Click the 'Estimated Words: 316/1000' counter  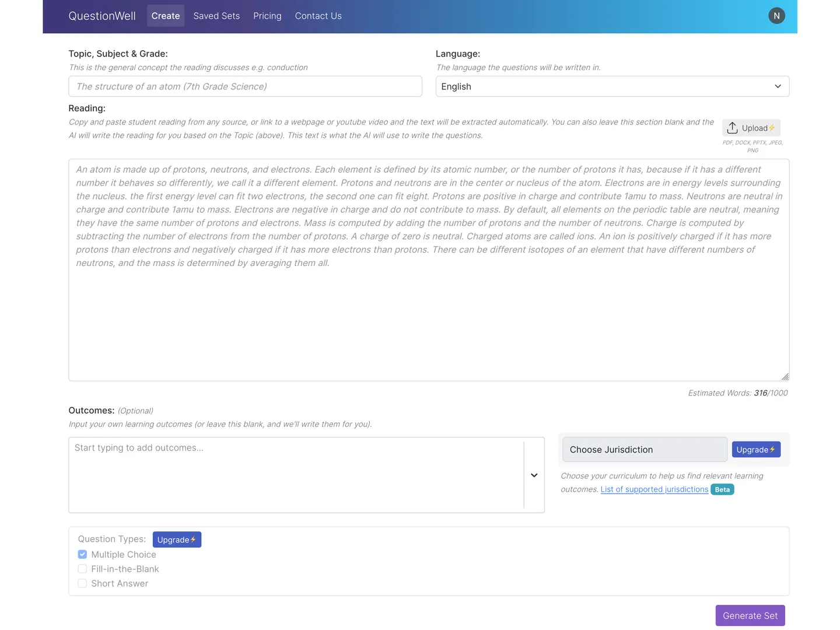[x=738, y=393]
